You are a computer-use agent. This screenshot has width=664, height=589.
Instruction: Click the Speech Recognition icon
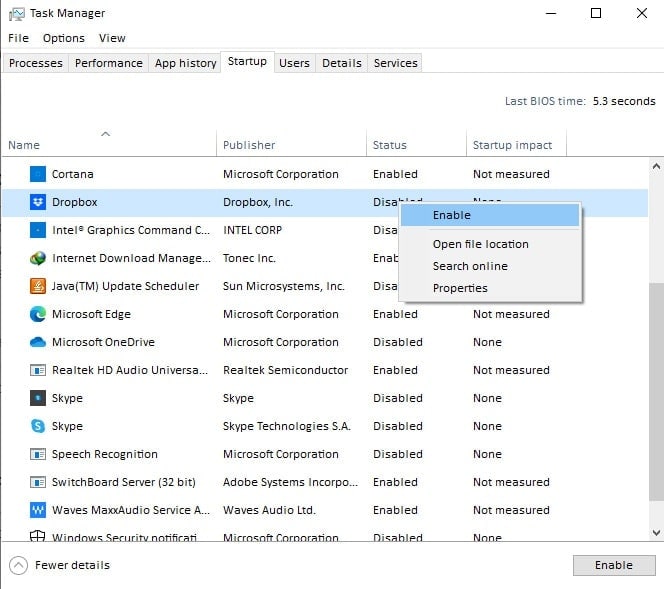[x=38, y=454]
